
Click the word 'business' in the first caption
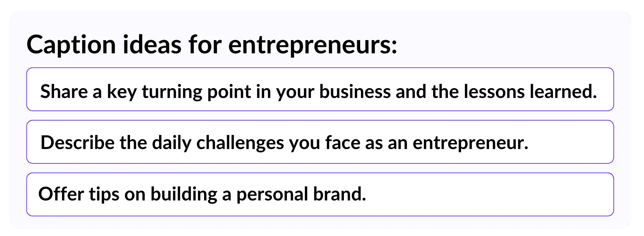point(355,91)
